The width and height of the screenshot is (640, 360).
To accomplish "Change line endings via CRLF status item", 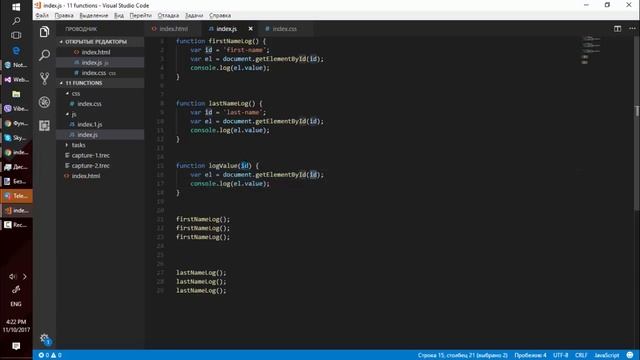I will (581, 355).
